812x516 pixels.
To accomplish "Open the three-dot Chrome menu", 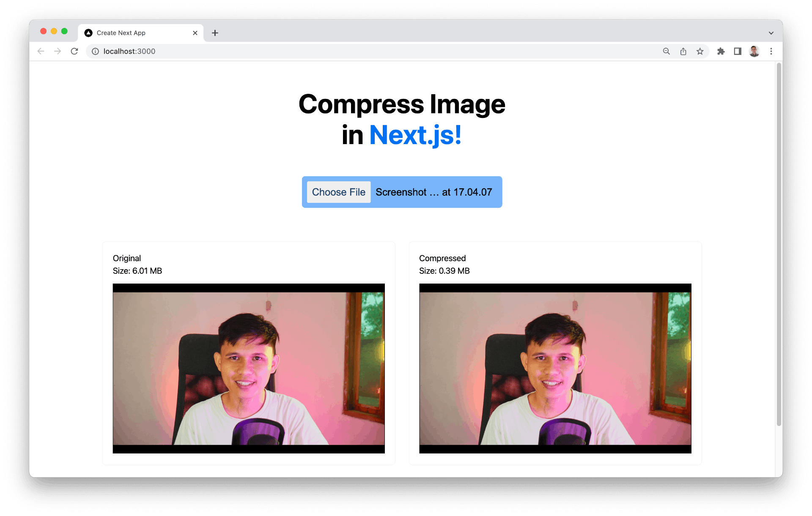I will (x=771, y=51).
